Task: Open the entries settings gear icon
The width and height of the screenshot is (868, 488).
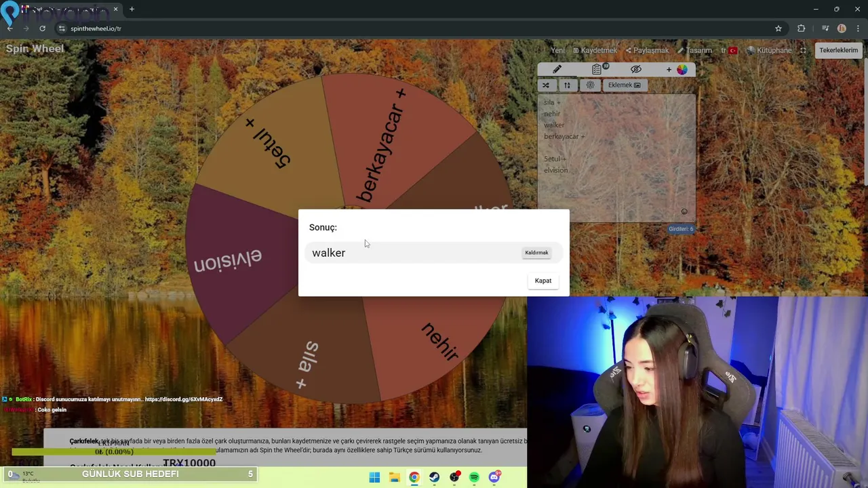Action: pyautogui.click(x=590, y=85)
